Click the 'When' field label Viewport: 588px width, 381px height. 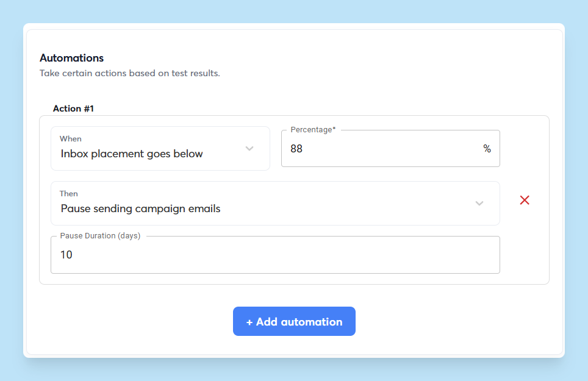(x=70, y=138)
